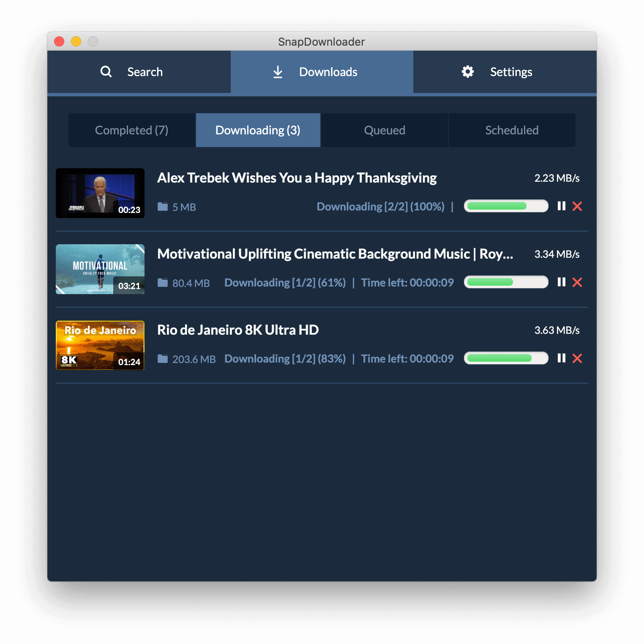Screen dimensions: 644x644
Task: Pause the Rio de Janeiro 8K download
Action: (x=561, y=358)
